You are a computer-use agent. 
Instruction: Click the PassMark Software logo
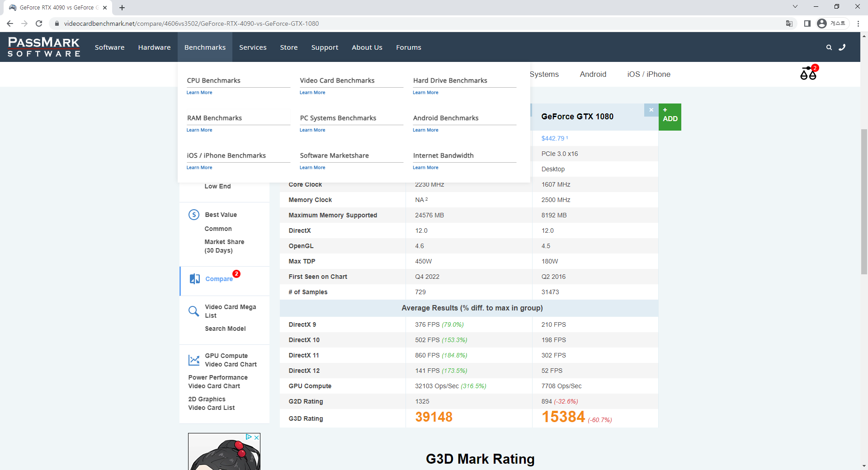pyautogui.click(x=44, y=47)
